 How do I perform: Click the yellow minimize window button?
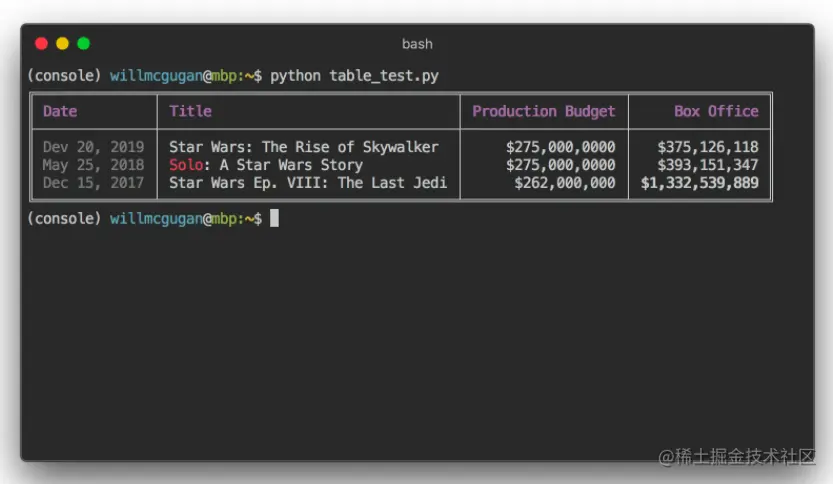pyautogui.click(x=63, y=44)
